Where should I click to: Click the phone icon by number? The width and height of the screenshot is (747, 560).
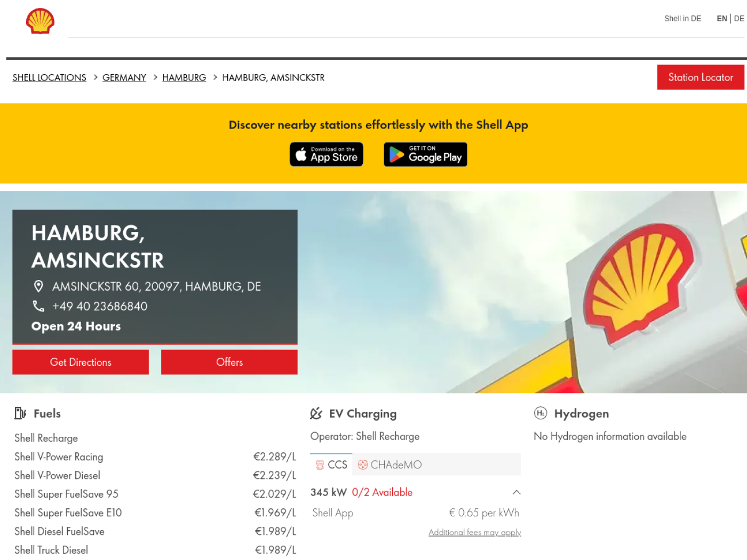38,306
